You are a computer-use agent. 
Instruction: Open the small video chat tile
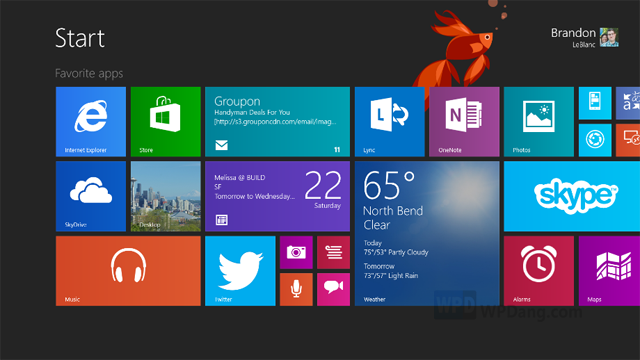333,289
